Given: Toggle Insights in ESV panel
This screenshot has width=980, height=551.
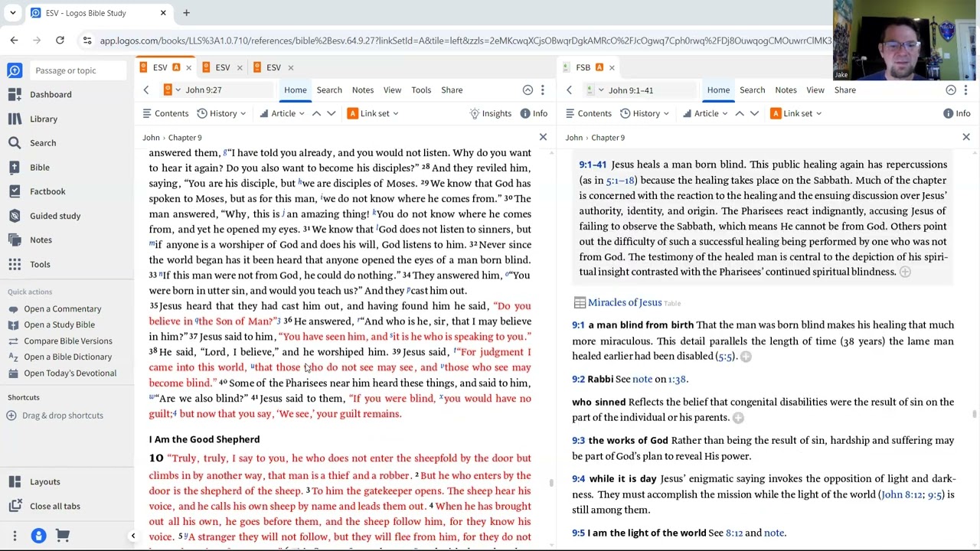Looking at the screenshot, I should pyautogui.click(x=491, y=113).
